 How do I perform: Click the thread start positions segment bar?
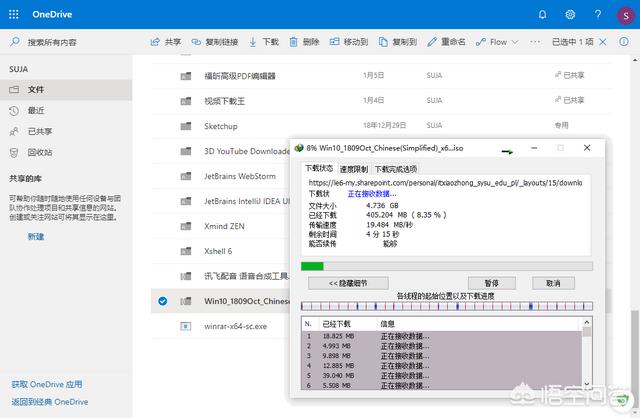point(447,306)
